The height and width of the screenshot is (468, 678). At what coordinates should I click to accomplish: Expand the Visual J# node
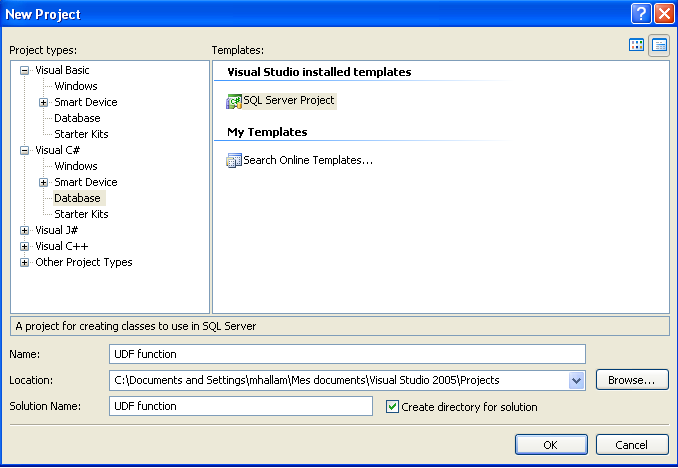pos(25,231)
